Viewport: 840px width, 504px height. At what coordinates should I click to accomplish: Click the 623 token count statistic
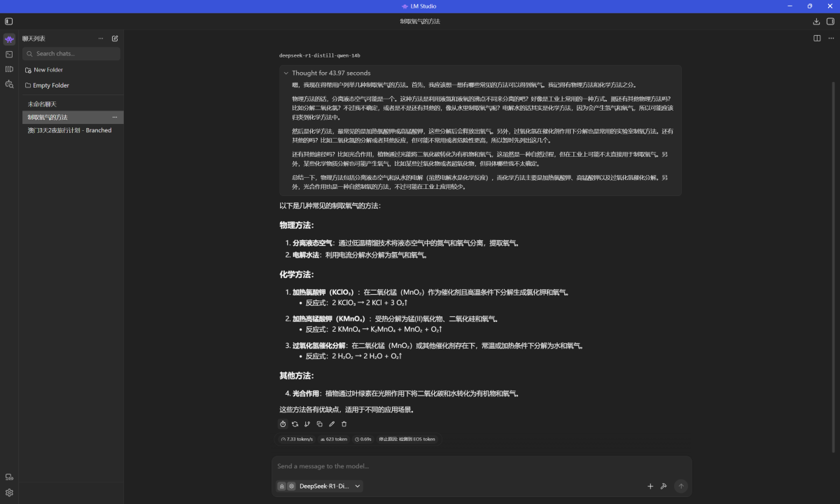pyautogui.click(x=334, y=440)
